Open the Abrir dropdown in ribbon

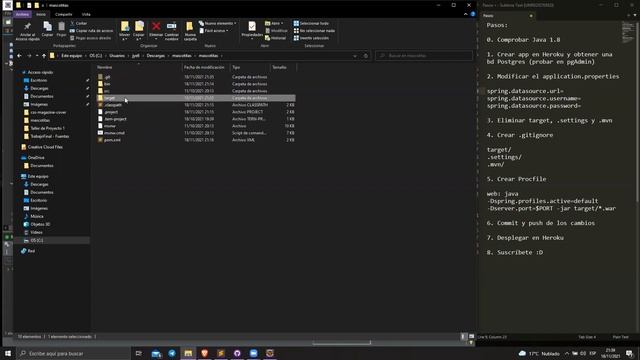pyautogui.click(x=274, y=23)
